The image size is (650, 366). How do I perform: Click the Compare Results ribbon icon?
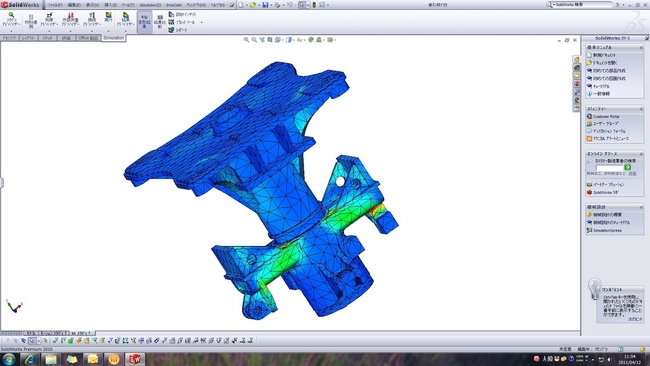click(160, 22)
